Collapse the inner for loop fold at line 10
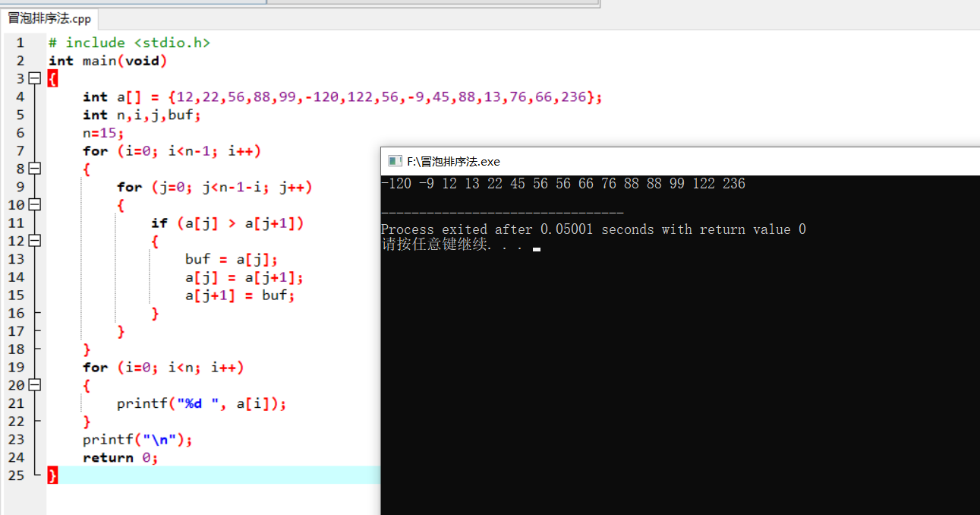Screen dimensions: 980x515 pyautogui.click(x=34, y=204)
